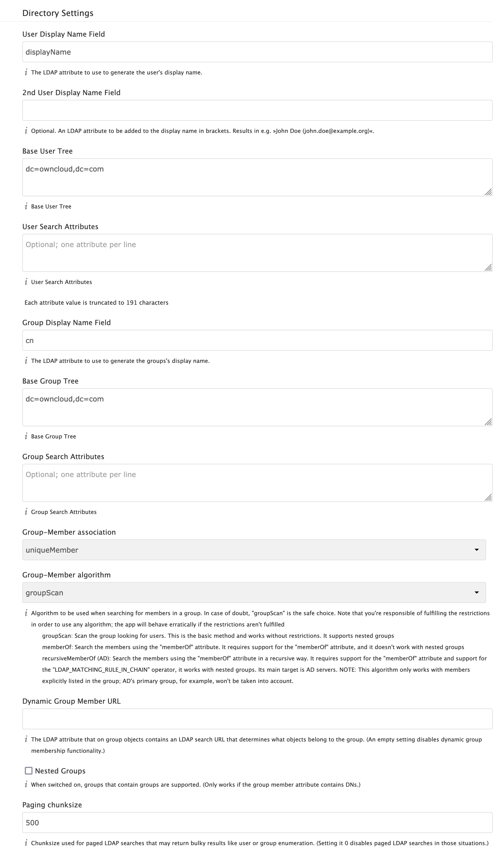Expand the Group-Member algorithm dropdown
The width and height of the screenshot is (504, 857).
click(254, 593)
